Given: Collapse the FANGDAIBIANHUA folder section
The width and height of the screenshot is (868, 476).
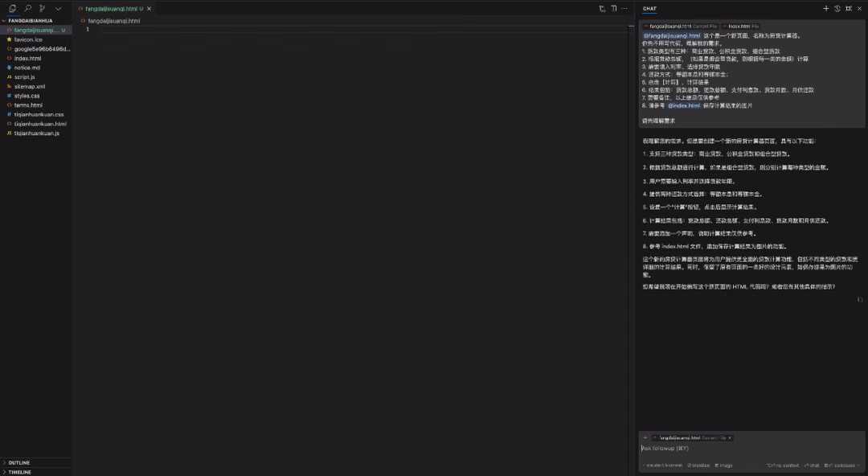Looking at the screenshot, I should (31, 20).
